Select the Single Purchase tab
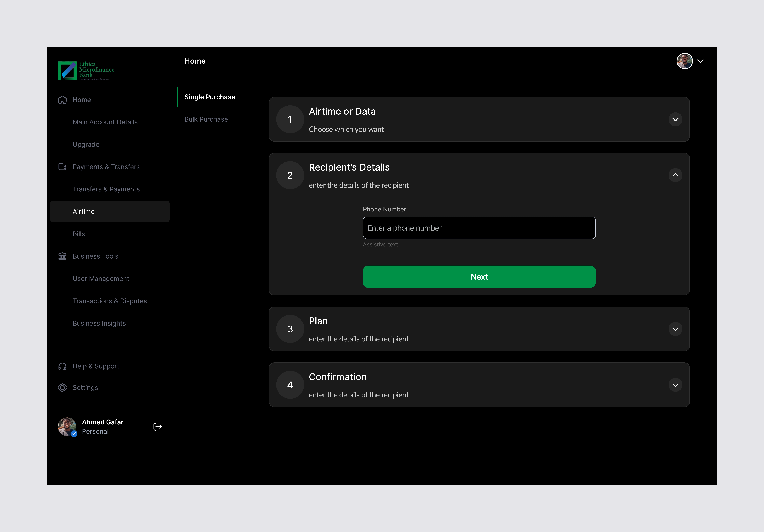 point(210,97)
